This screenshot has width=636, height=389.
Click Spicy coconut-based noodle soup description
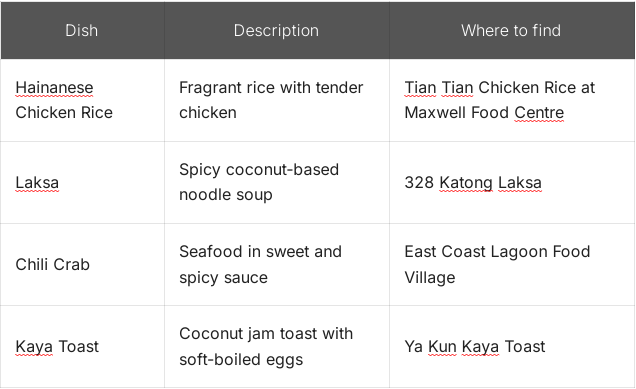point(277,183)
